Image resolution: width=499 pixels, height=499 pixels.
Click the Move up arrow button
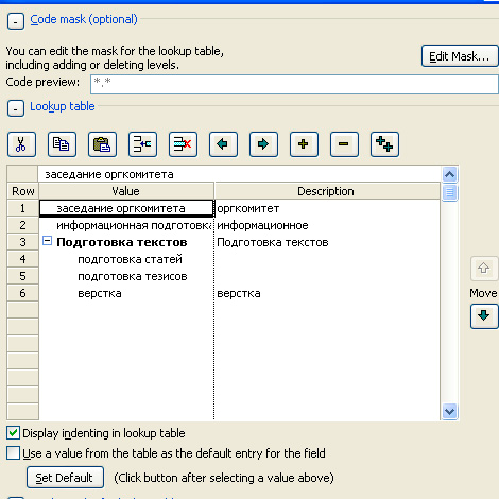coord(484,268)
